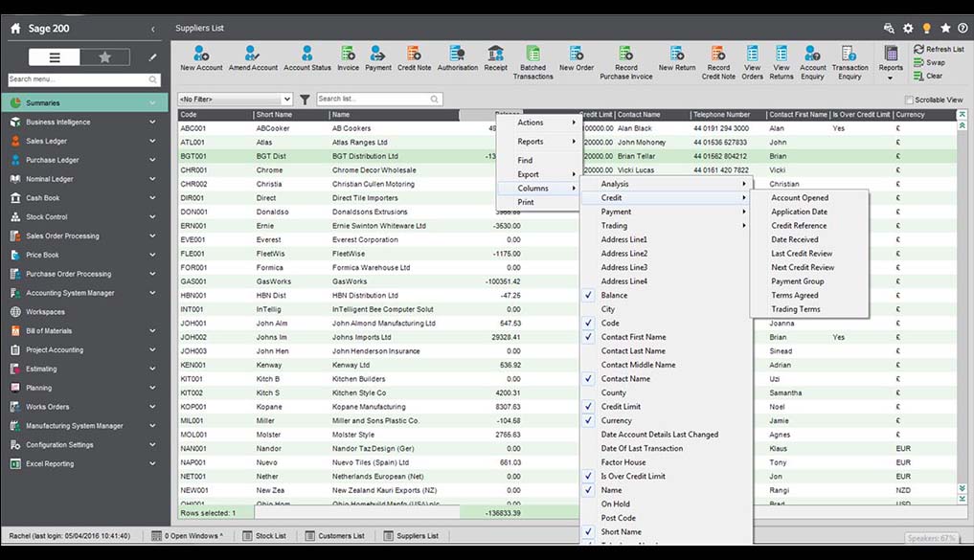
Task: Open the Open Windows list
Action: (x=187, y=536)
